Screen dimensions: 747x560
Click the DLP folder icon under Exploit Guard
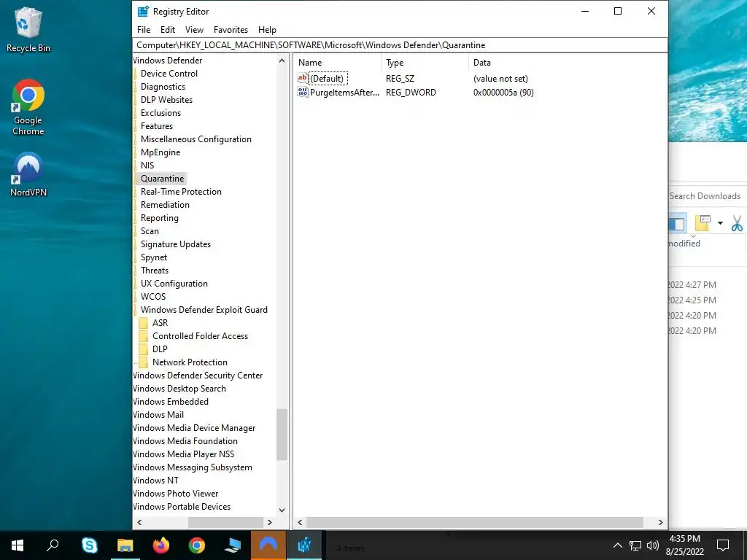pyautogui.click(x=143, y=349)
